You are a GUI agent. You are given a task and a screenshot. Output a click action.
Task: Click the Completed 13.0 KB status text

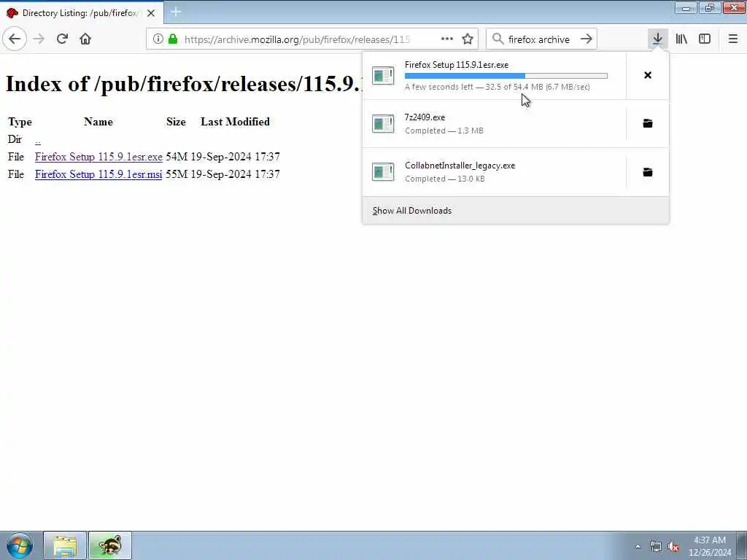pyautogui.click(x=445, y=179)
